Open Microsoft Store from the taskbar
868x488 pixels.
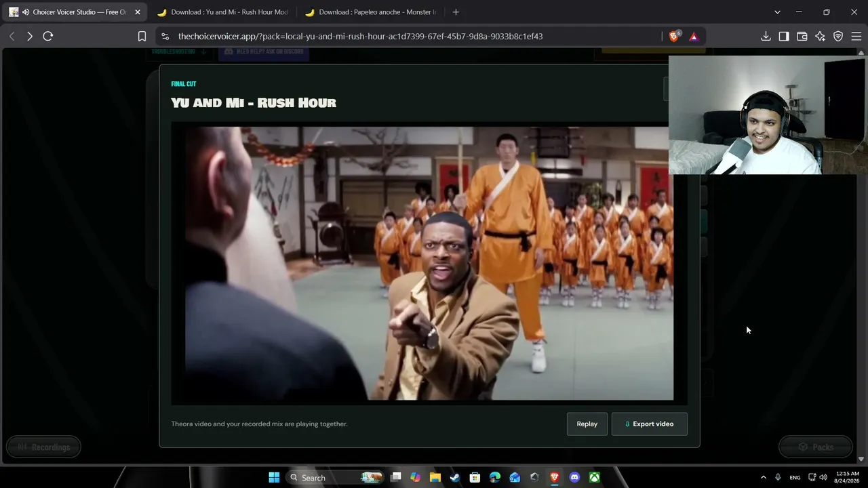475,478
